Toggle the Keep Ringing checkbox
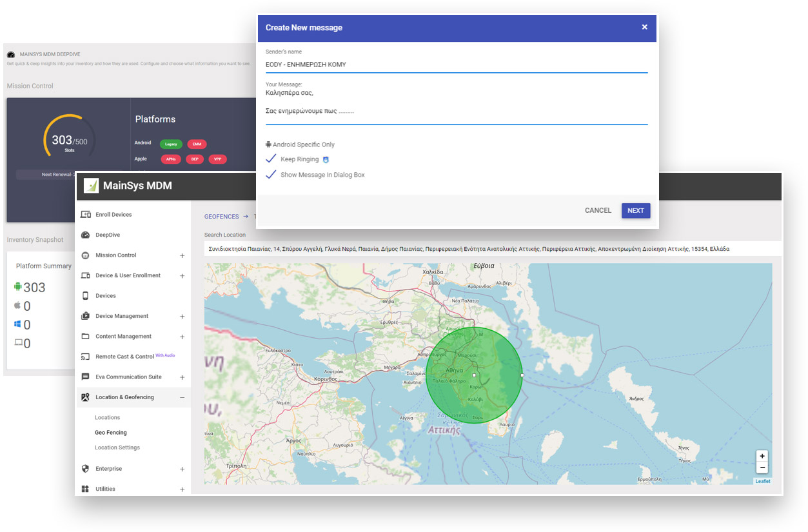Image resolution: width=808 pixels, height=532 pixels. pyautogui.click(x=271, y=159)
